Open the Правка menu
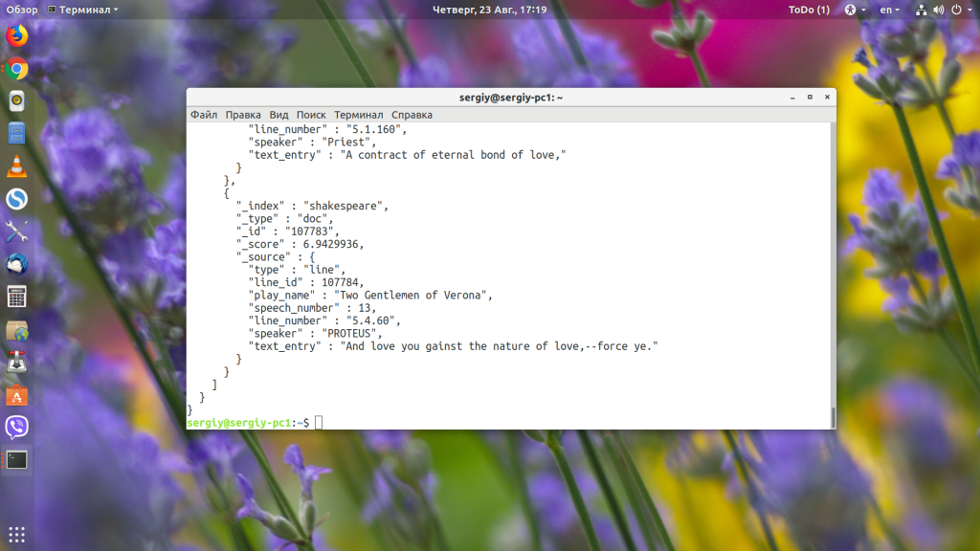This screenshot has height=551, width=980. [243, 115]
